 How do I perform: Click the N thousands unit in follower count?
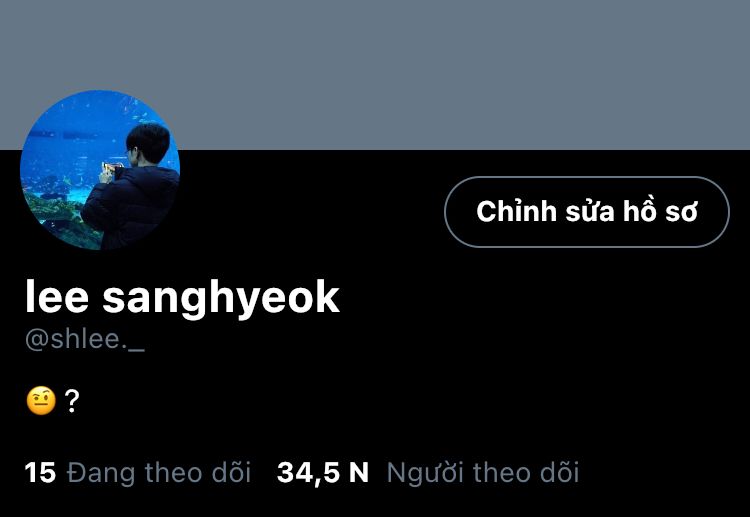pyautogui.click(x=359, y=473)
